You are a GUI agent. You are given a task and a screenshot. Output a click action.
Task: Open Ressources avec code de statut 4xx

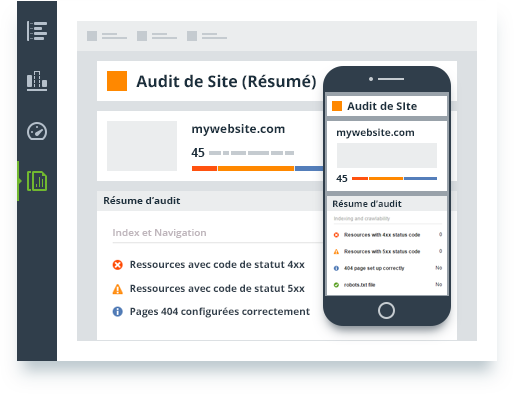tap(217, 265)
